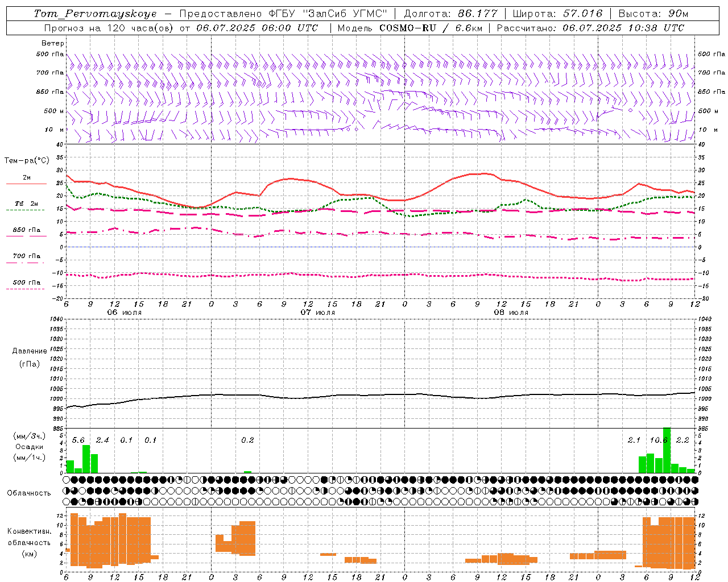This screenshot has width=728, height=582.
Task: Click the 'Тем-ра(°C)' temperature panel label
Action: [x=27, y=161]
